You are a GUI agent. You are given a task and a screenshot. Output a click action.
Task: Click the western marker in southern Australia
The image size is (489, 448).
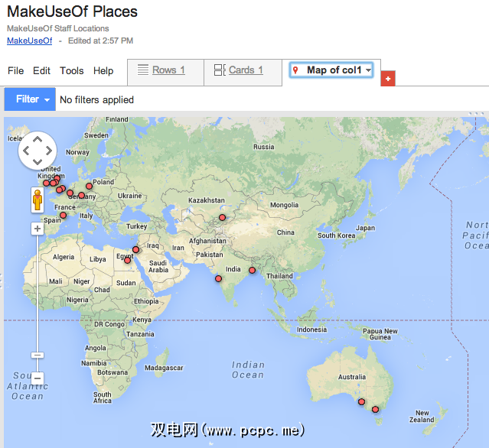coord(361,401)
